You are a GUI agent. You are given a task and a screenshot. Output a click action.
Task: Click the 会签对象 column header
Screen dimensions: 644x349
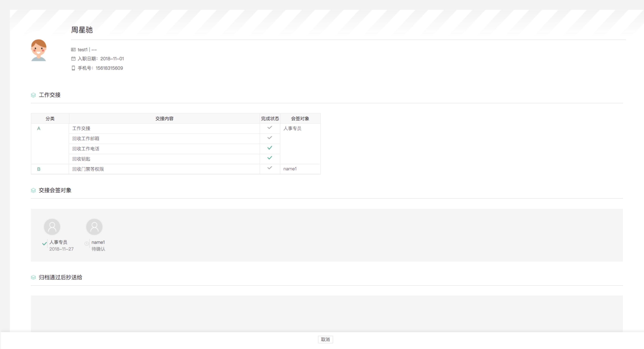(300, 119)
